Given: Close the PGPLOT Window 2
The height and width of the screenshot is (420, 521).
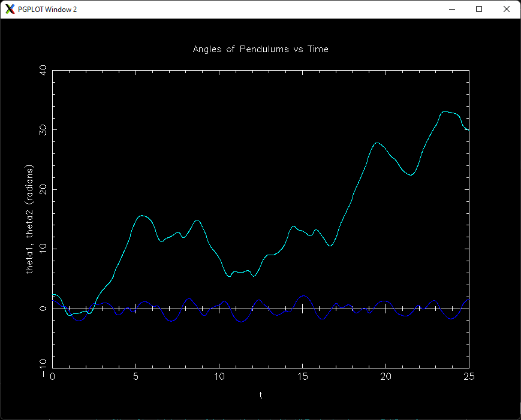Looking at the screenshot, I should click(x=507, y=10).
